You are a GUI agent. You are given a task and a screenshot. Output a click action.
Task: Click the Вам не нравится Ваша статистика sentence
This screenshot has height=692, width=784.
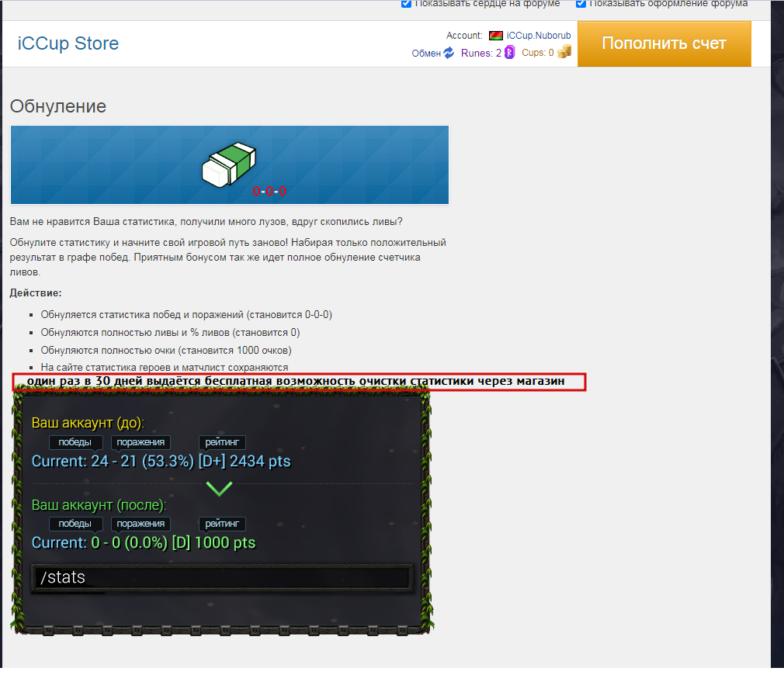click(x=206, y=221)
